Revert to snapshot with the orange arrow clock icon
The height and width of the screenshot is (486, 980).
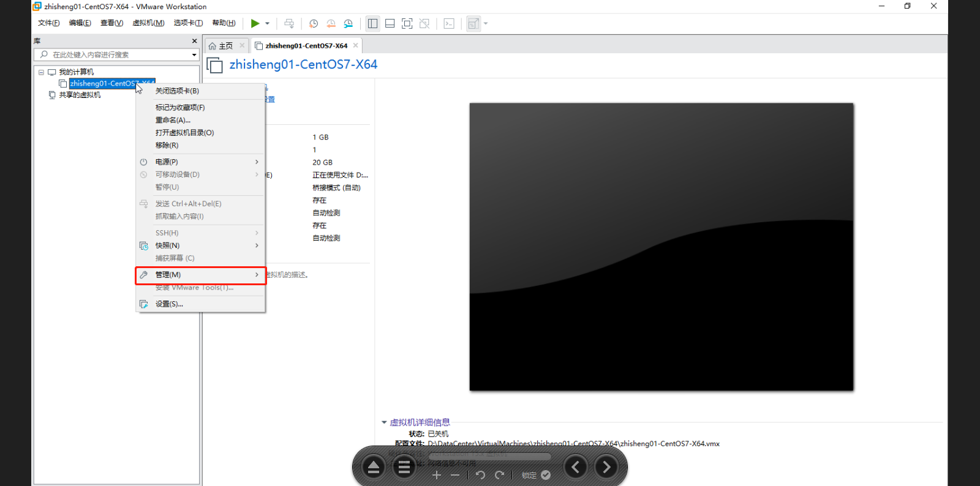click(331, 23)
